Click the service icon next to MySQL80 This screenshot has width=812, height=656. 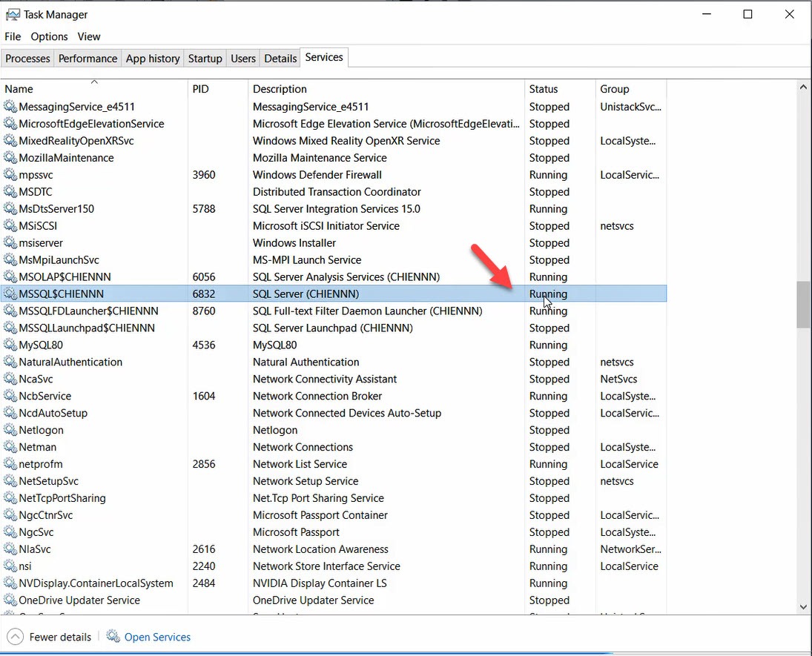point(10,345)
